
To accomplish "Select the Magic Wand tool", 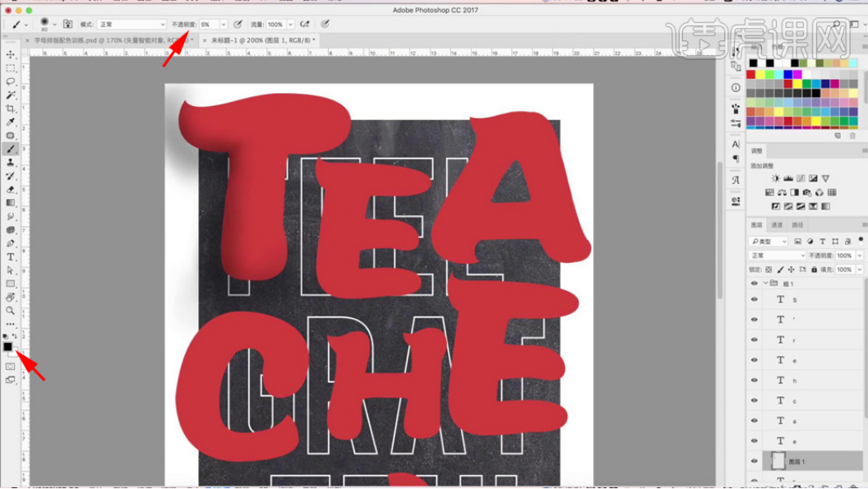I will pyautogui.click(x=11, y=95).
